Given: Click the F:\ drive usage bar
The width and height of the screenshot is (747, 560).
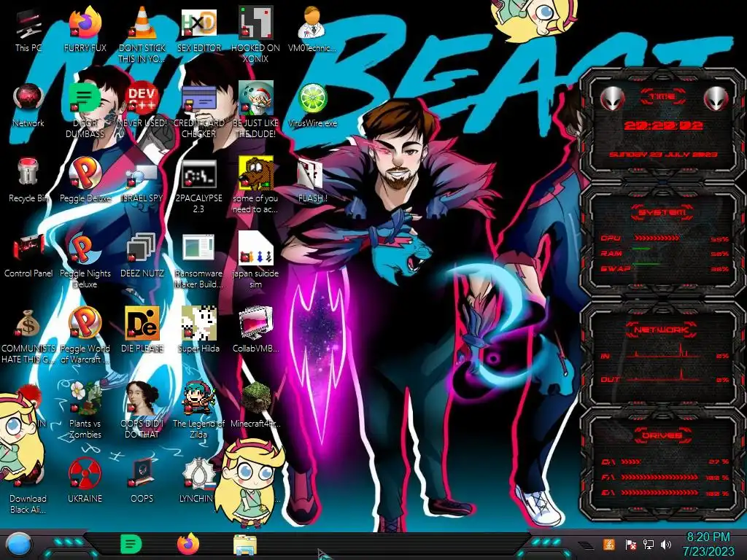Looking at the screenshot, I should [660, 477].
